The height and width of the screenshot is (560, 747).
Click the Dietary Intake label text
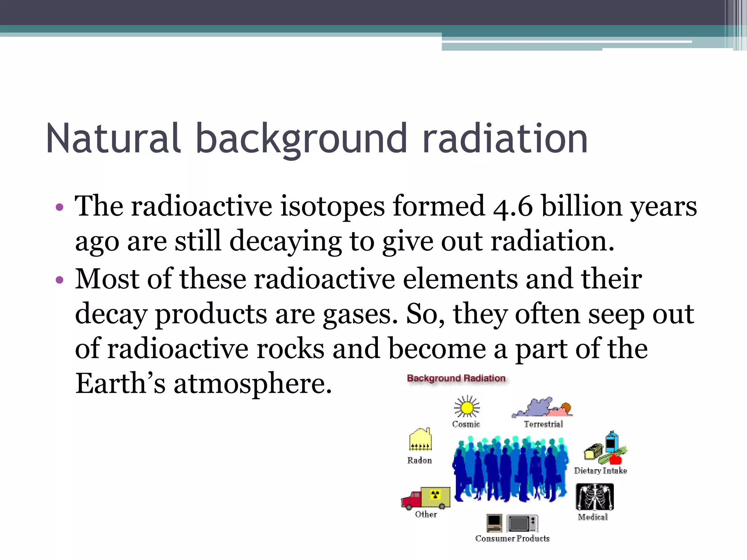(600, 471)
